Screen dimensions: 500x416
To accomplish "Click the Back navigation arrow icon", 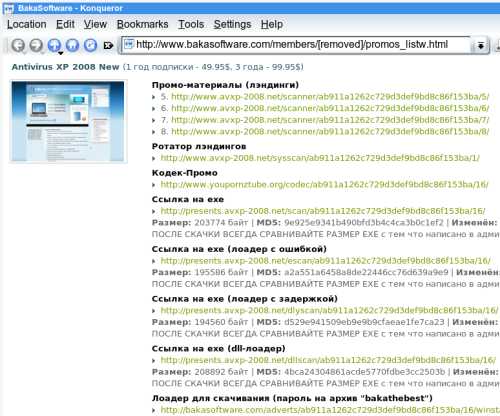I will pyautogui.click(x=18, y=45).
